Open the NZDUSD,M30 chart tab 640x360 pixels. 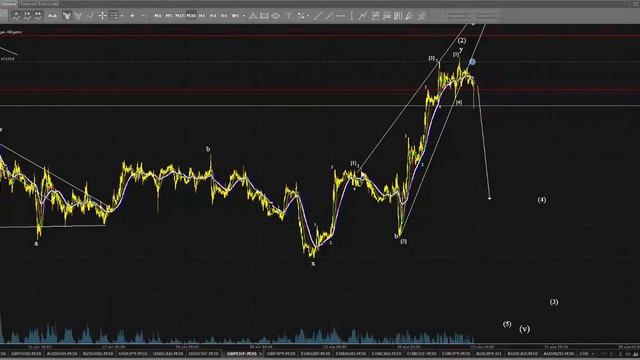coord(97,353)
